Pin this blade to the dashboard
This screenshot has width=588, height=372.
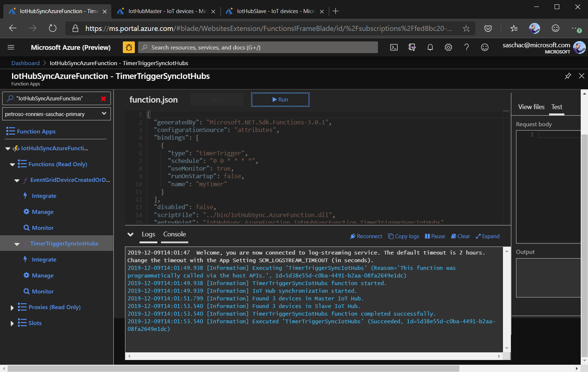pyautogui.click(x=568, y=76)
